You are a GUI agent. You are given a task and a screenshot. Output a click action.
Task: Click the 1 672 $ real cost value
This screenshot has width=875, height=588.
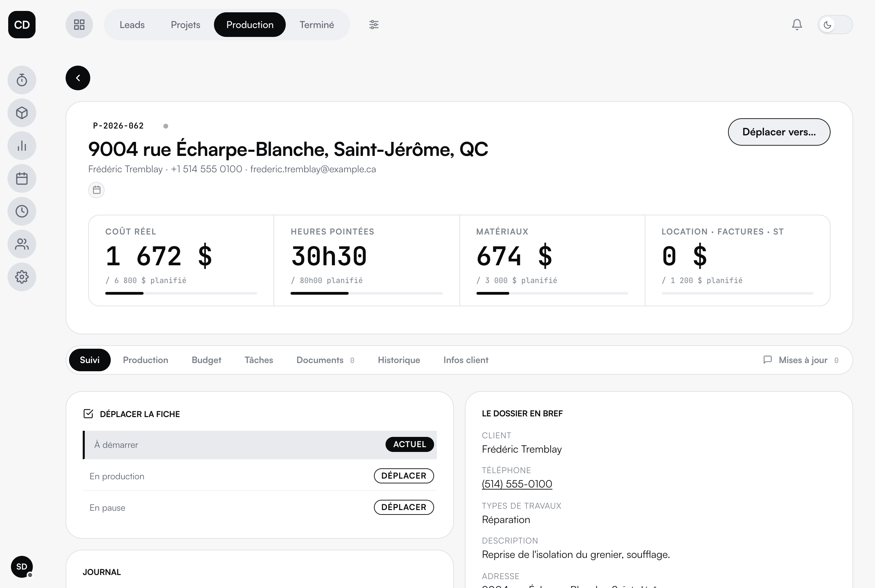click(x=159, y=256)
